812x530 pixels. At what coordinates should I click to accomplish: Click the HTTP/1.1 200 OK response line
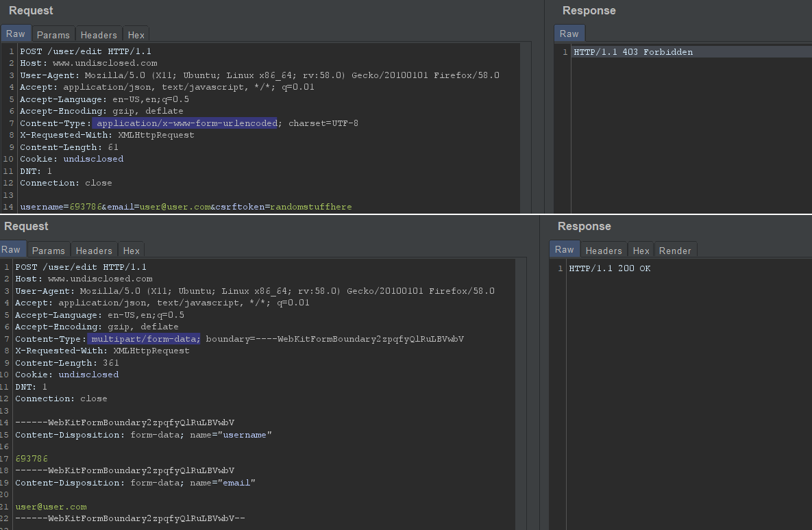coord(610,268)
